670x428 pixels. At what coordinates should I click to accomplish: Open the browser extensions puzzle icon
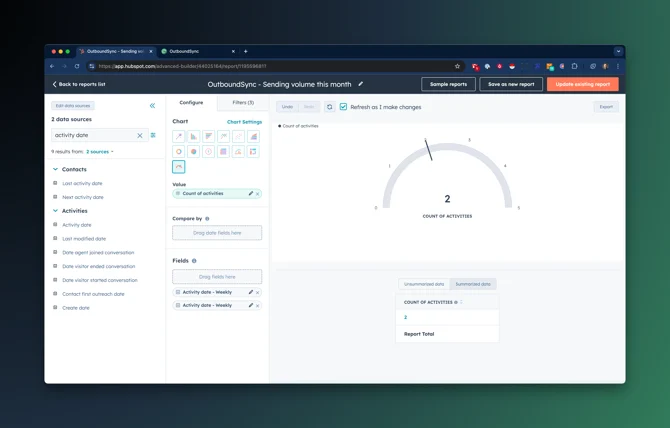tap(575, 66)
